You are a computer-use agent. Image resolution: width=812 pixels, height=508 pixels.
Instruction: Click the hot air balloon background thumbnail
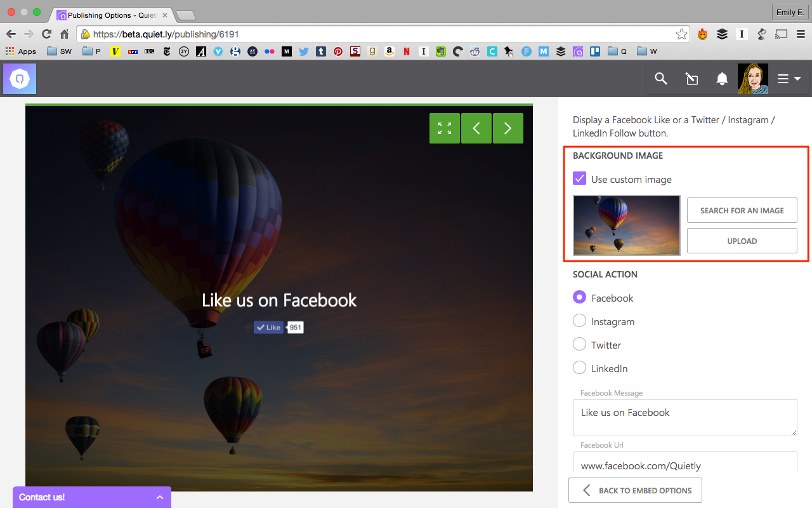click(x=627, y=225)
